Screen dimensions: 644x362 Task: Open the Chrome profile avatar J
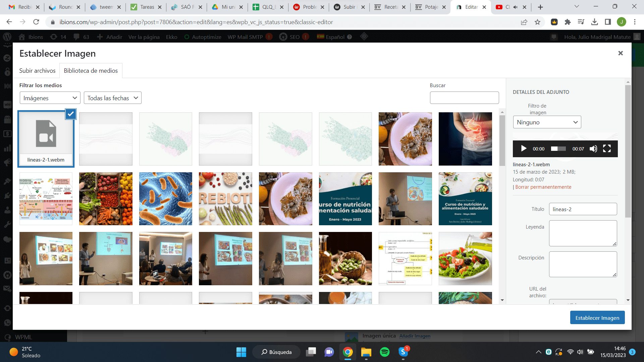(x=621, y=22)
